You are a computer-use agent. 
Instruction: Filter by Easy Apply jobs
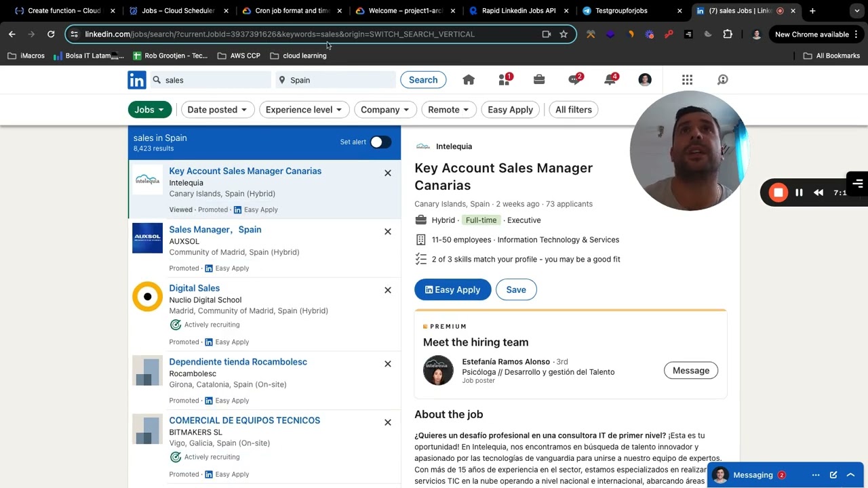(510, 110)
